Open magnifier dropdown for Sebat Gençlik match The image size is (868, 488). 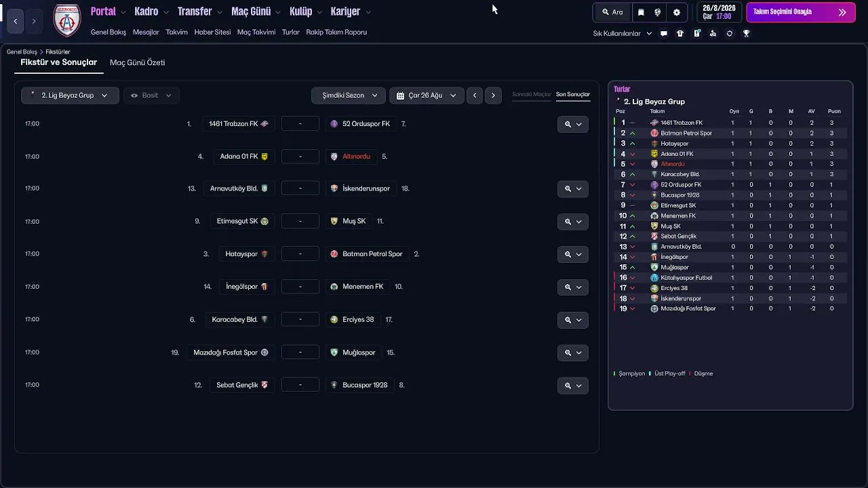point(573,386)
